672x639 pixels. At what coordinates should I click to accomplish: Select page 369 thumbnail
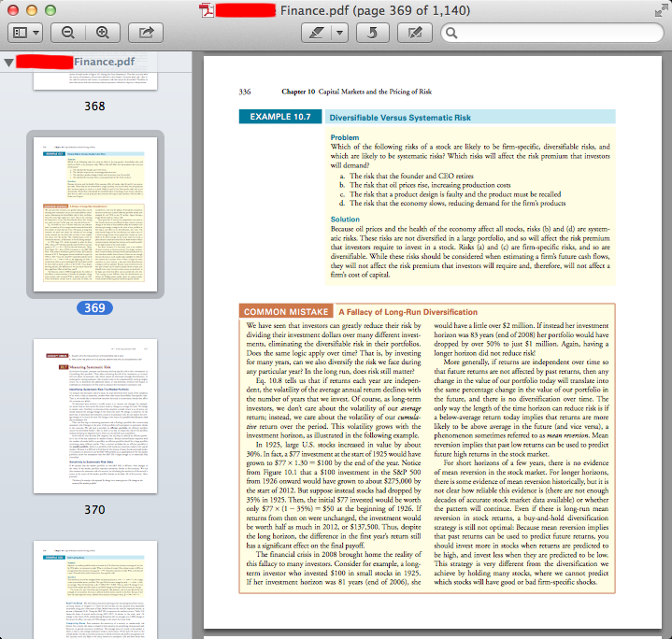[x=95, y=214]
